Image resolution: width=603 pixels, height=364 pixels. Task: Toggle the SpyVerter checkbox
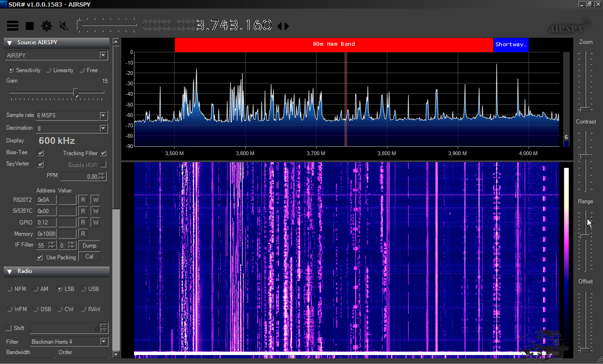click(x=41, y=164)
